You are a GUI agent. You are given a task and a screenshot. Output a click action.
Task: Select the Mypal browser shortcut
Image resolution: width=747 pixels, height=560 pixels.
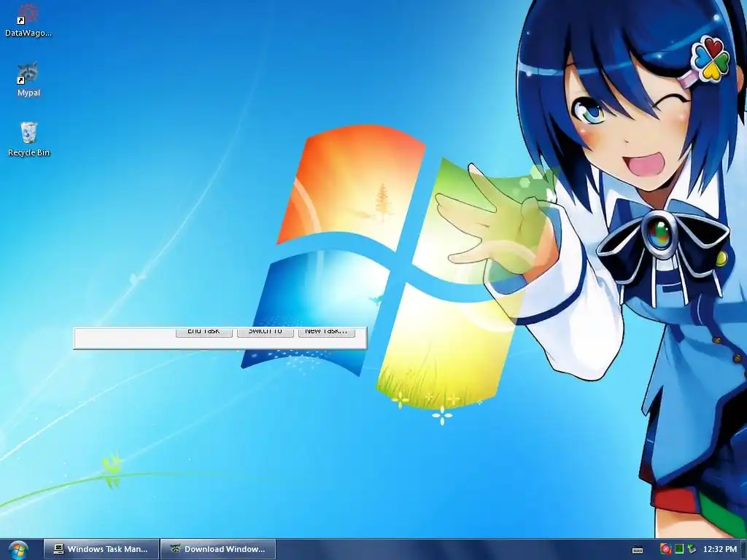point(28,79)
